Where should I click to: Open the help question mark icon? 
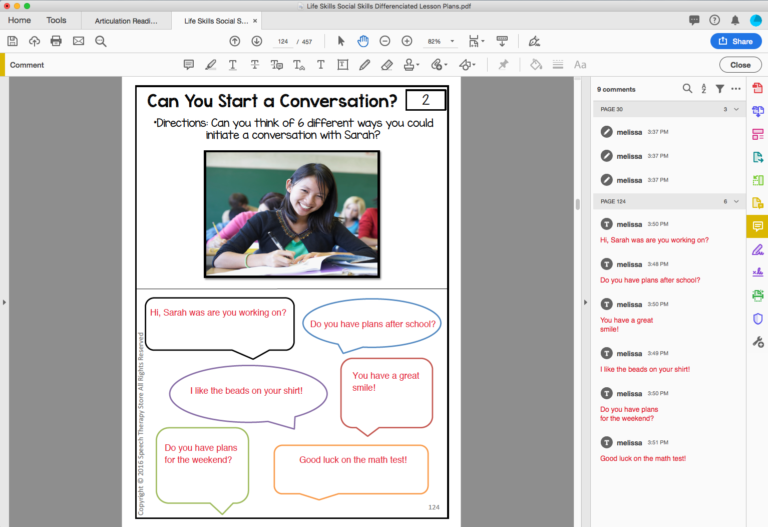[x=715, y=20]
